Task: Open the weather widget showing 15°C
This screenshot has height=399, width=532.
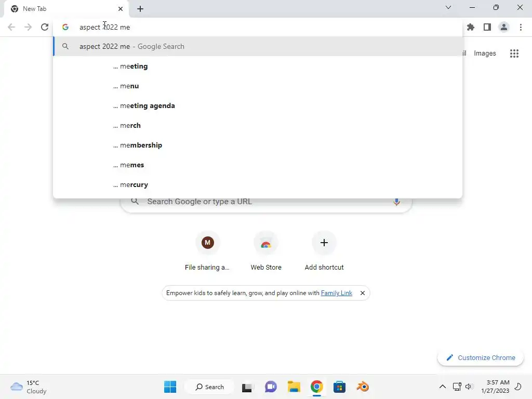Action: pyautogui.click(x=29, y=387)
